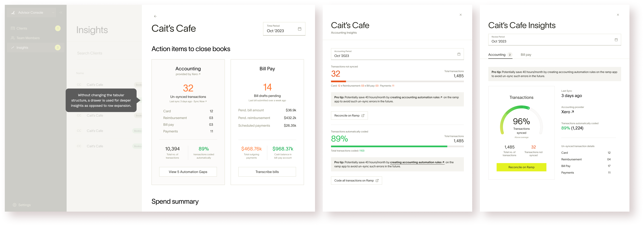This screenshot has height=226, width=644.
Task: Switch to the Bill pay tab
Action: tap(526, 55)
